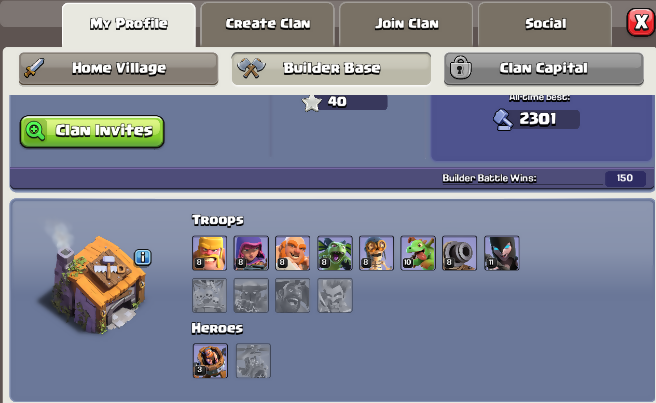Image resolution: width=656 pixels, height=403 pixels.
Task: Open Builder Hall info with the 'i' button
Action: 143,257
